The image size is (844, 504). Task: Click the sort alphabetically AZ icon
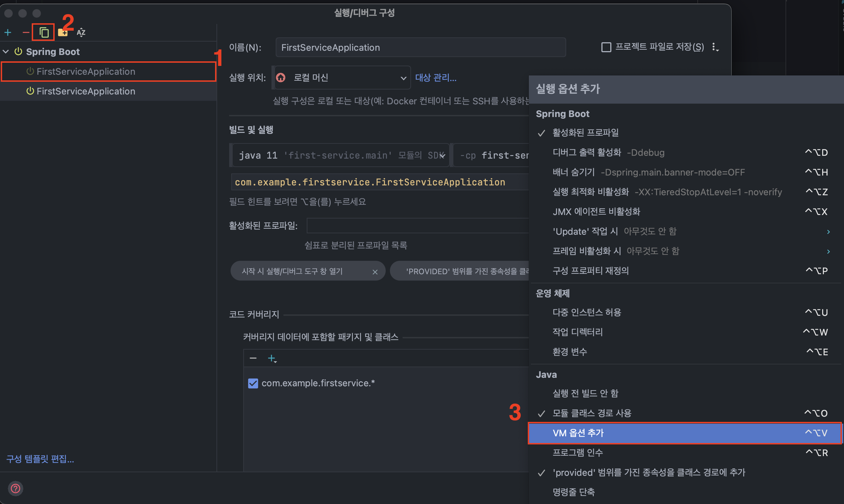pyautogui.click(x=81, y=32)
